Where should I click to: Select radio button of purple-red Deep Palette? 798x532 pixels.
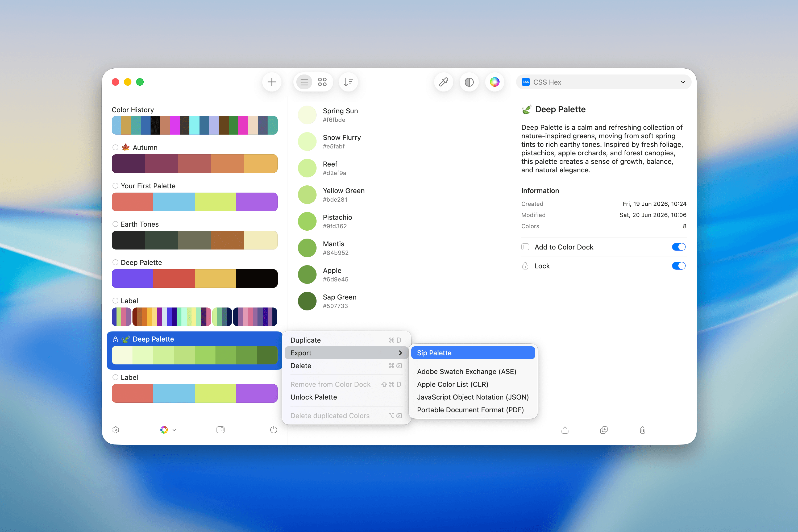(x=115, y=262)
